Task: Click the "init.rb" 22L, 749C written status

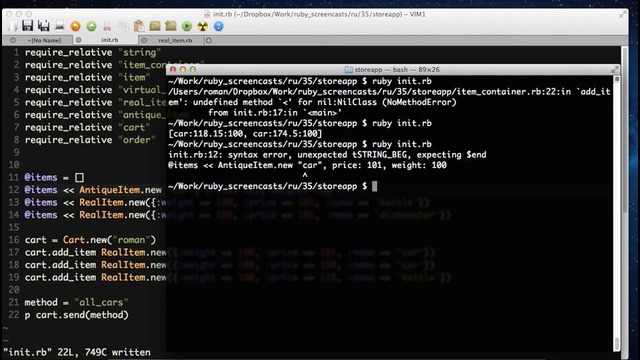Action: (x=77, y=352)
